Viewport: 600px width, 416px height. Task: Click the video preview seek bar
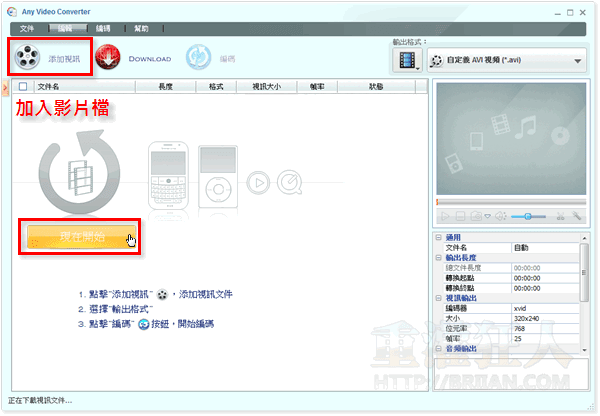[x=511, y=201]
